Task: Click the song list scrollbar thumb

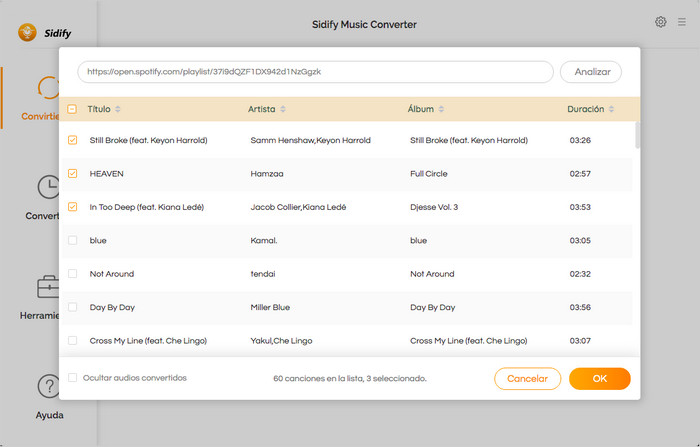Action: [x=637, y=135]
